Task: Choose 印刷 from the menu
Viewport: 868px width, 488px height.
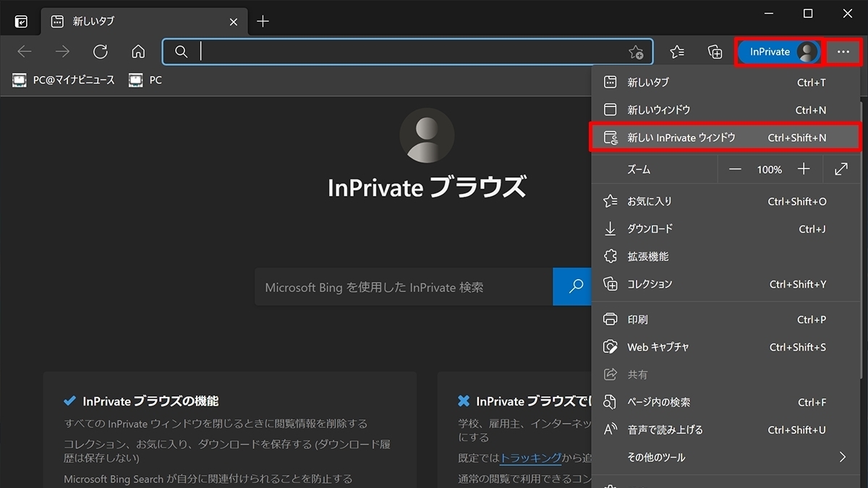Action: (726, 320)
